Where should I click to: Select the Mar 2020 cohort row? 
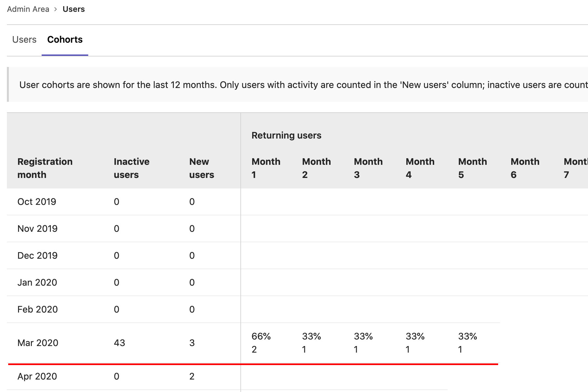pos(37,342)
